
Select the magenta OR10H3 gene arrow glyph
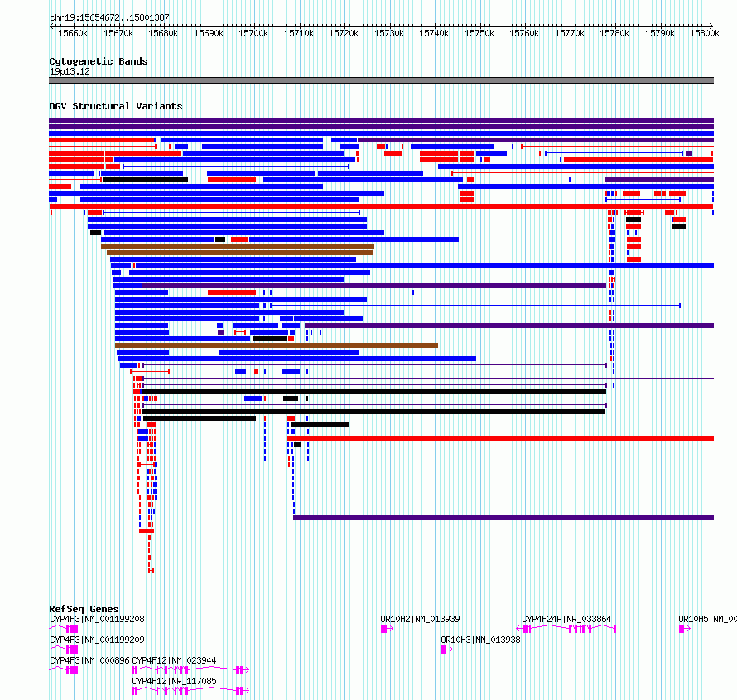click(447, 649)
